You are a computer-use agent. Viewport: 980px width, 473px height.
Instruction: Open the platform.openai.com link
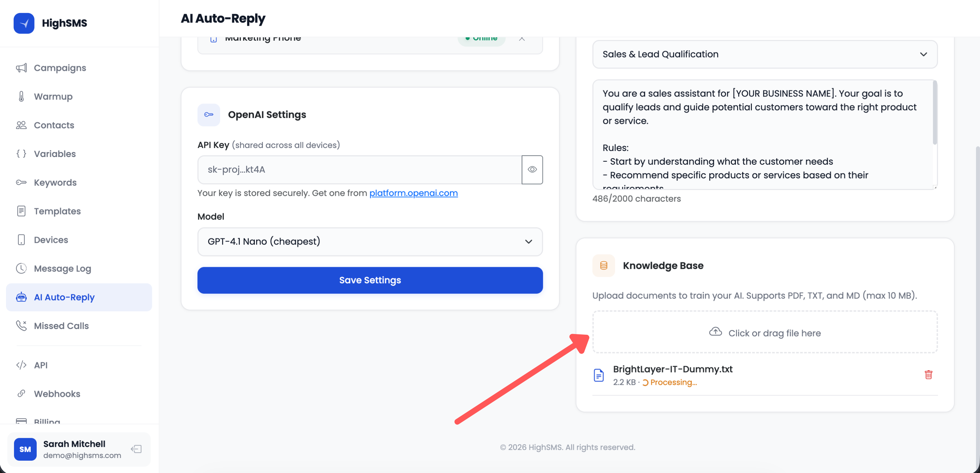414,193
